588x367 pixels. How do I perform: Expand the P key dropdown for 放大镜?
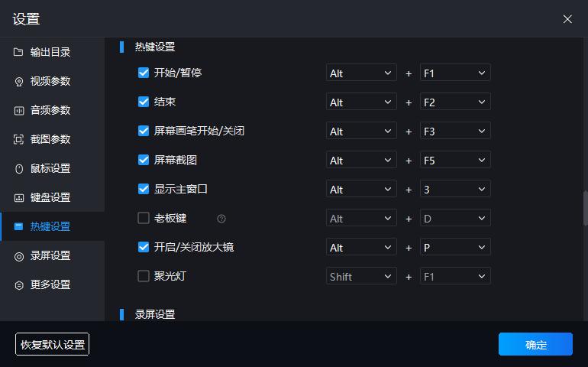pyautogui.click(x=455, y=247)
